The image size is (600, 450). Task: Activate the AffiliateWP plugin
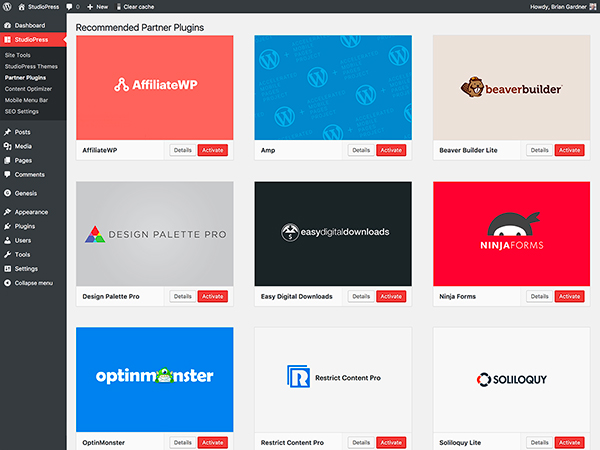point(212,150)
